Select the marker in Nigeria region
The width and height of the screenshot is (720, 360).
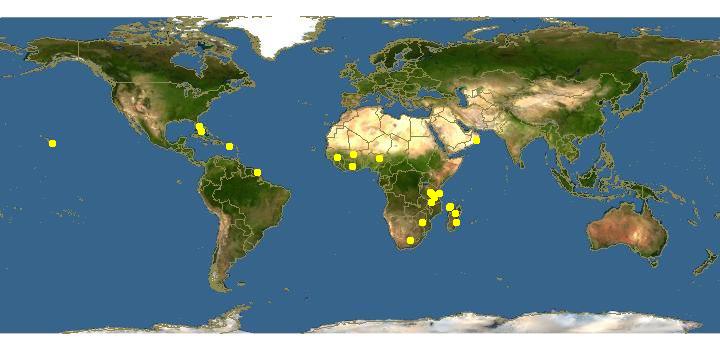point(379,158)
